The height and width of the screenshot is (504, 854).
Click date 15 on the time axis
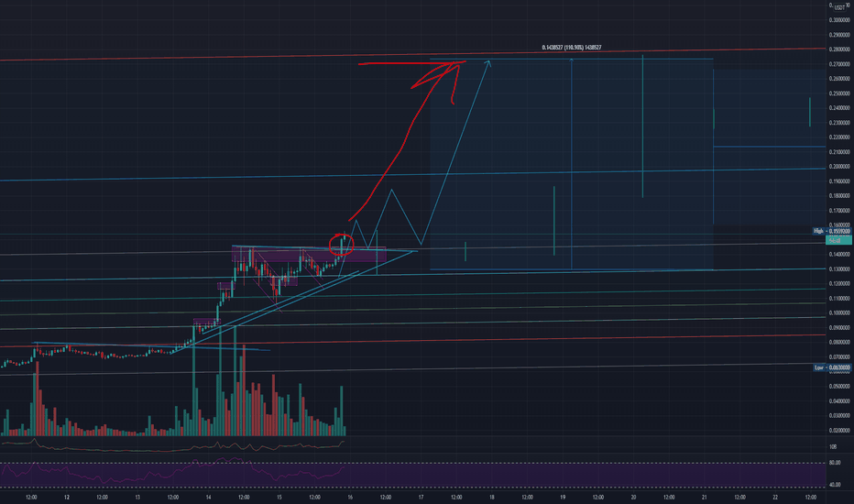point(279,497)
